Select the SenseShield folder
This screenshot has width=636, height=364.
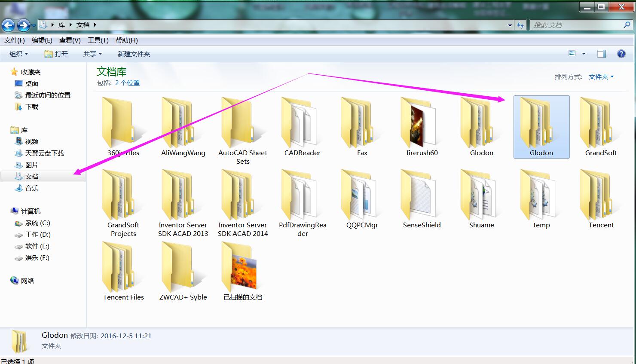pyautogui.click(x=422, y=199)
